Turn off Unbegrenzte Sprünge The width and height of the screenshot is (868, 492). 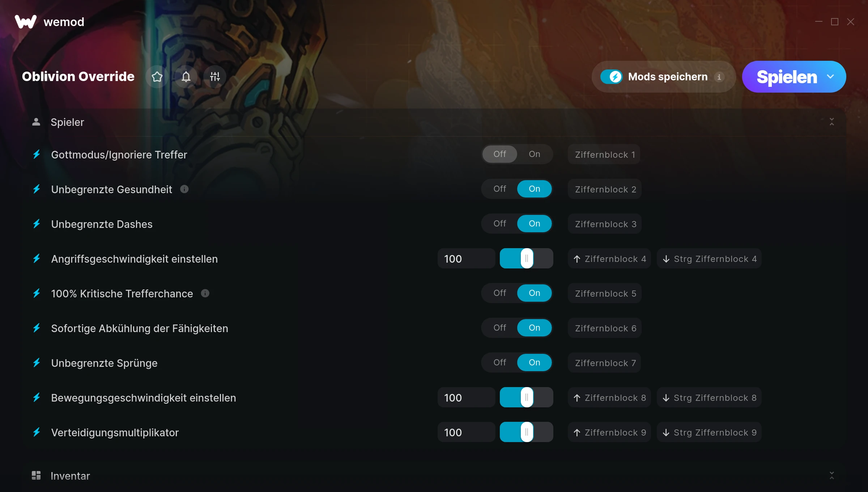(x=500, y=362)
